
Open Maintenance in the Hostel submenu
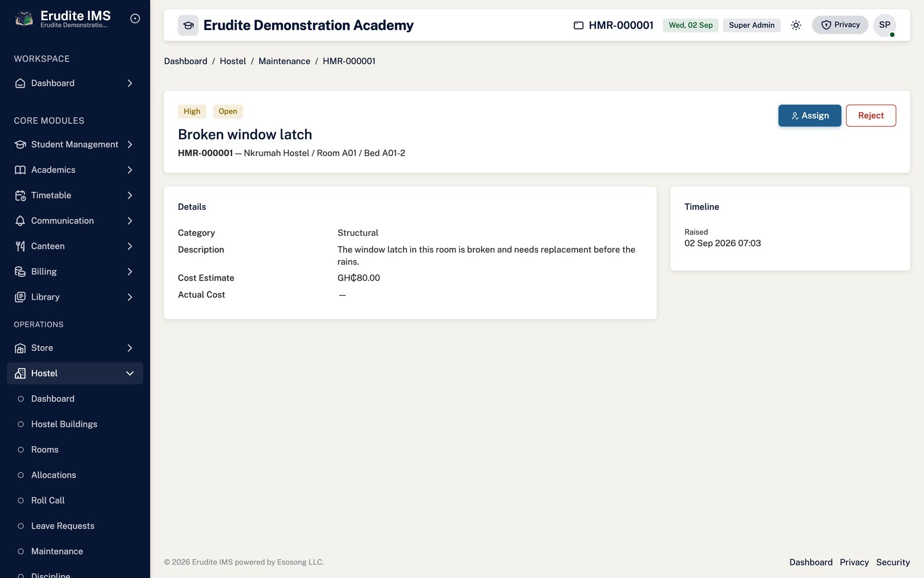(75, 551)
